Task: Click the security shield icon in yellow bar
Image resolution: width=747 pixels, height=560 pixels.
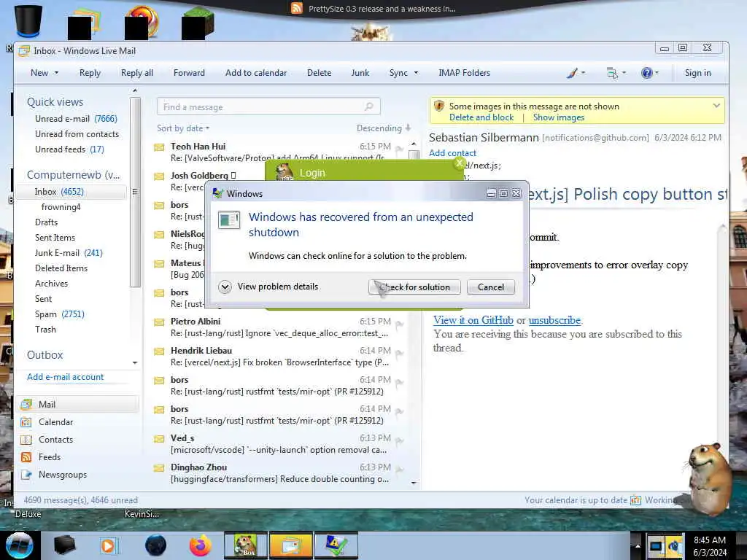Action: click(x=438, y=106)
